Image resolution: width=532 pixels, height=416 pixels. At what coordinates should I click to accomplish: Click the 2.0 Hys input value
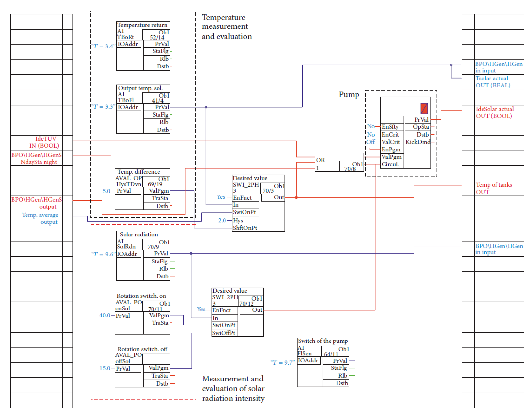pos(222,220)
